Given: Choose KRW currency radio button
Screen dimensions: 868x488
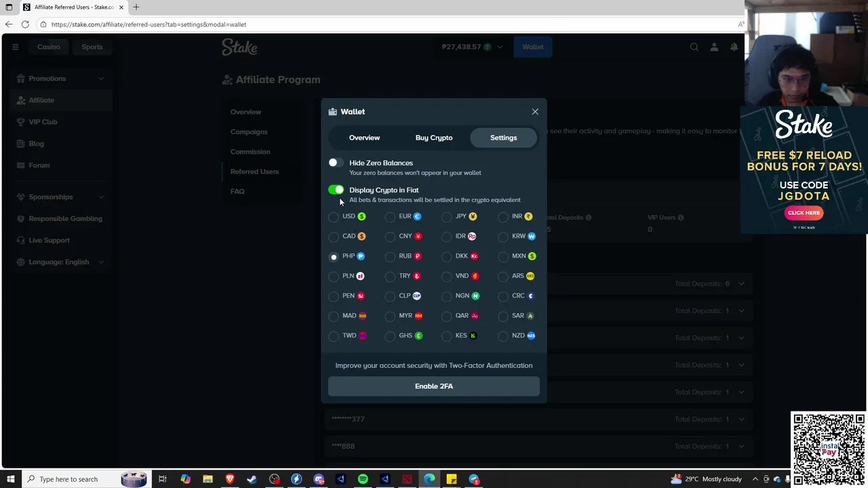Looking at the screenshot, I should pos(502,237).
